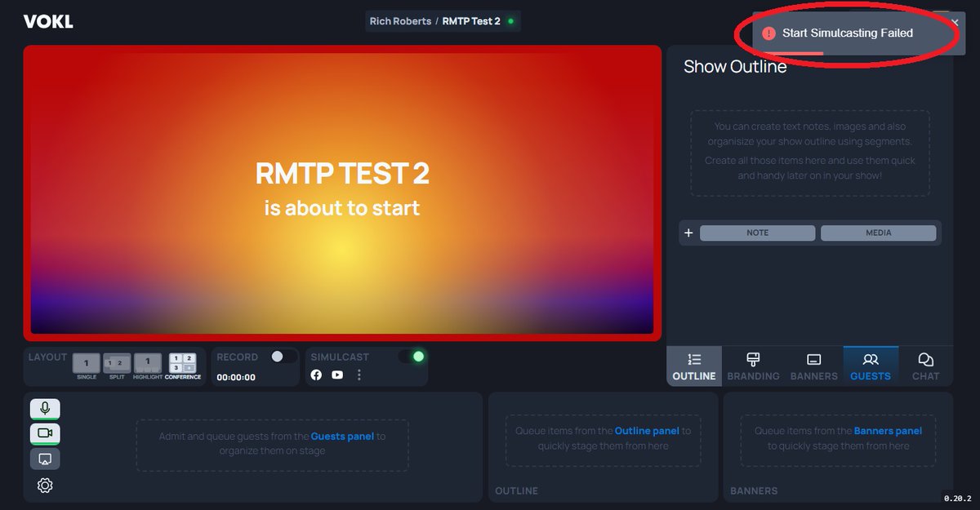Add a Note to the outline

point(757,233)
